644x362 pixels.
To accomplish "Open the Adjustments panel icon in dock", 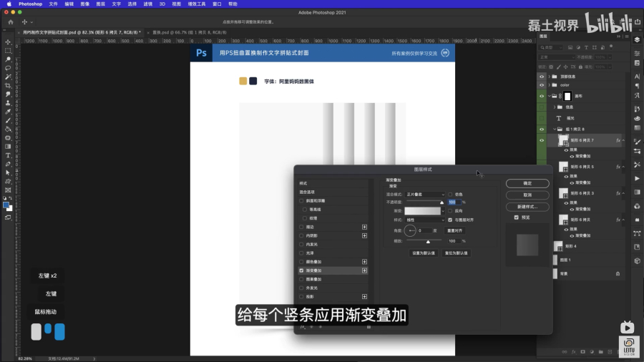I will pyautogui.click(x=637, y=54).
